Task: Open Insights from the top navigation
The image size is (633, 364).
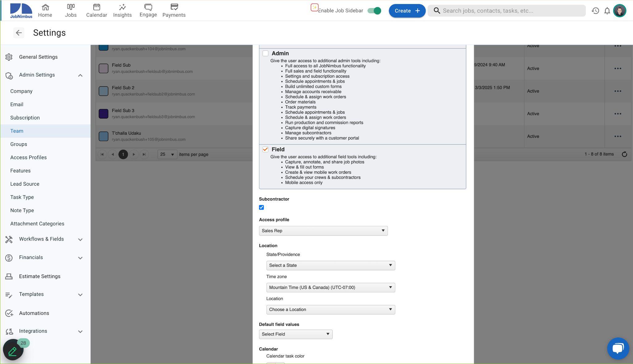Action: pos(122,11)
